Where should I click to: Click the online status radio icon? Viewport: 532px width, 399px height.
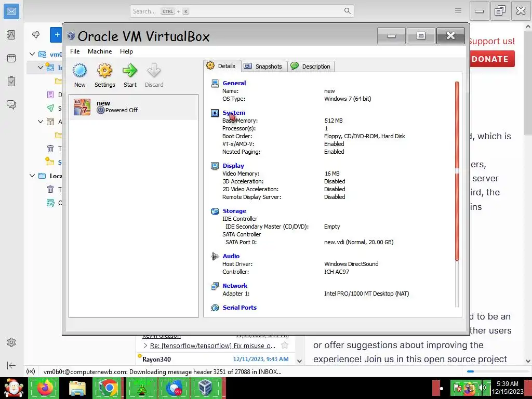click(x=31, y=371)
